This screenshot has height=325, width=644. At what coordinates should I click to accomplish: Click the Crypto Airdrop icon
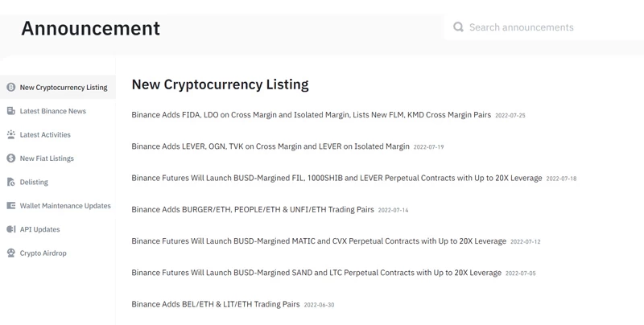(x=11, y=253)
